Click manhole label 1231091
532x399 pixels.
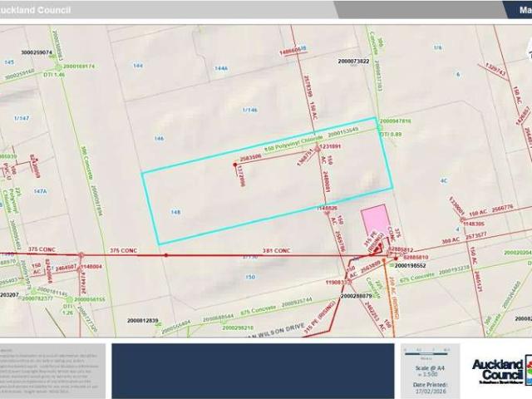[330, 146]
